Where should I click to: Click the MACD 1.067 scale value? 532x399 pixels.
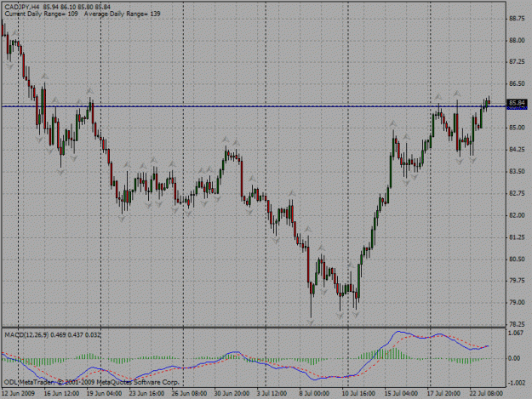516,333
